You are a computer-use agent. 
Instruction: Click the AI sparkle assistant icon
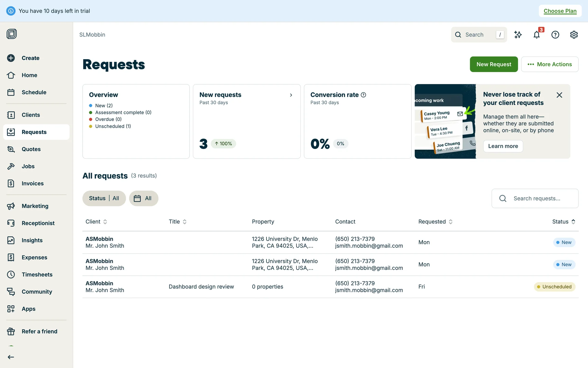click(518, 35)
